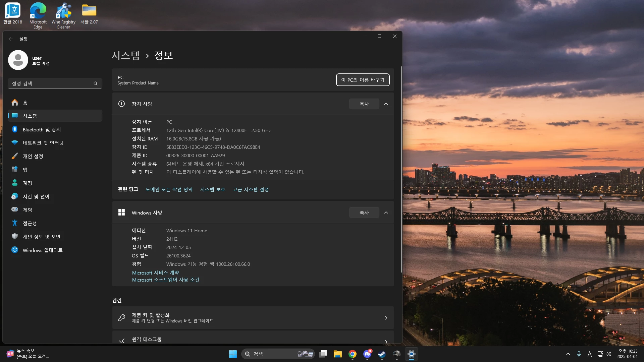Open Microsoft 서비스 계약 link
Viewport: 644px width, 362px height.
(155, 273)
